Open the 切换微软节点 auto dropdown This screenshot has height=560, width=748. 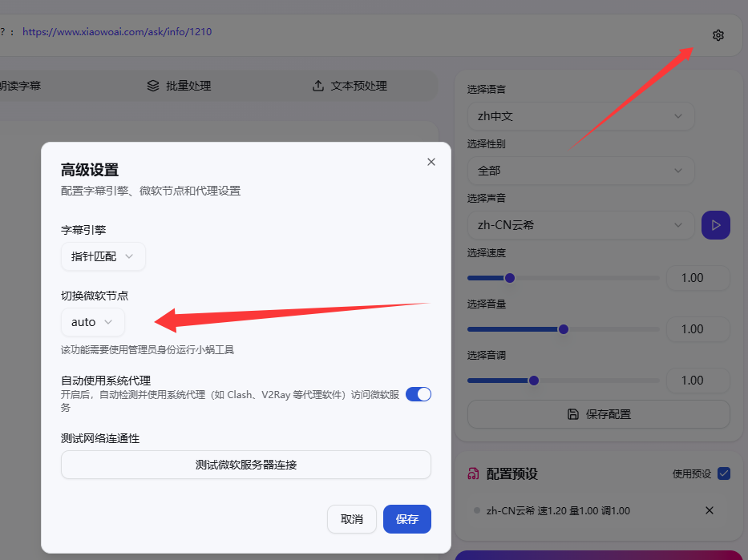pos(93,322)
